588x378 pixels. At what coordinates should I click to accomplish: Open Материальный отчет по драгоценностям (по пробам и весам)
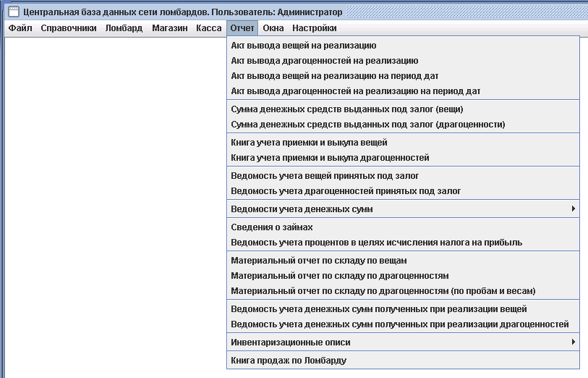[x=403, y=291]
